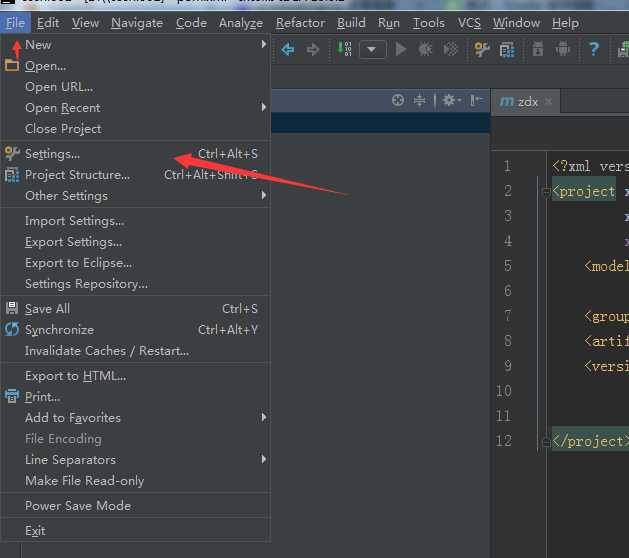Click the SDK Manager toolbar icon
The height and width of the screenshot is (558, 629).
click(x=538, y=49)
